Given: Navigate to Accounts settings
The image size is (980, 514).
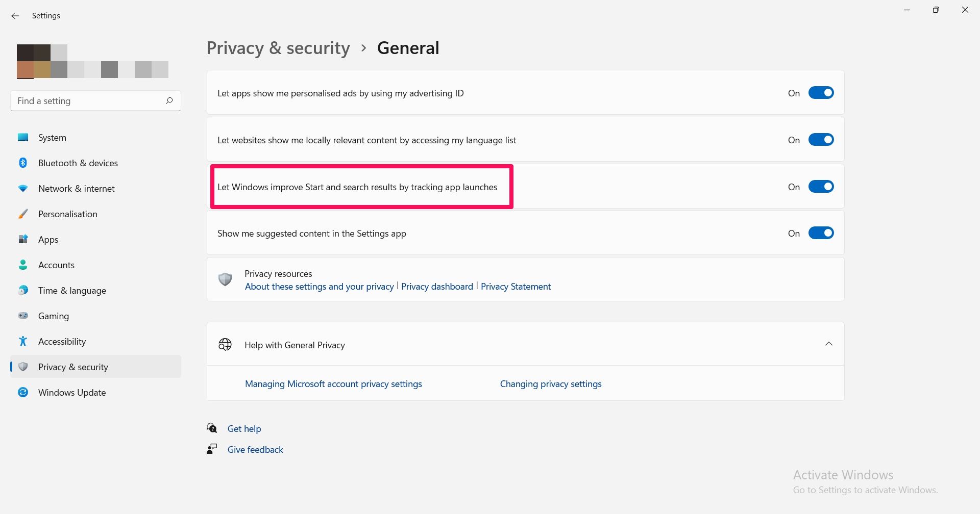Looking at the screenshot, I should coord(95,265).
